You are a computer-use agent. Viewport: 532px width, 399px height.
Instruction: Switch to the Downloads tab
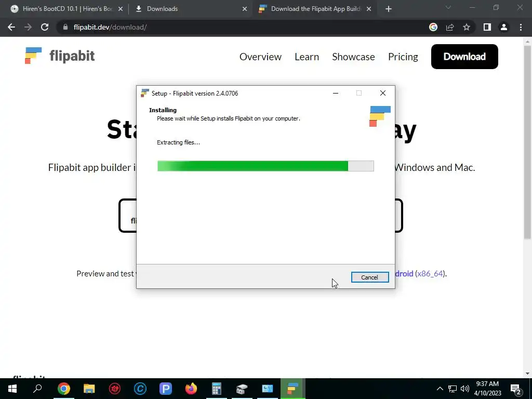(x=191, y=9)
